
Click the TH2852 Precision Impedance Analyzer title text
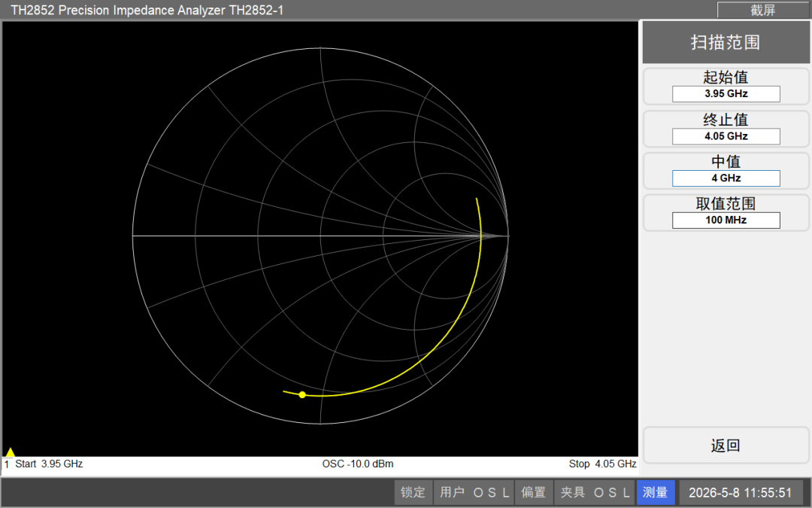pyautogui.click(x=147, y=10)
